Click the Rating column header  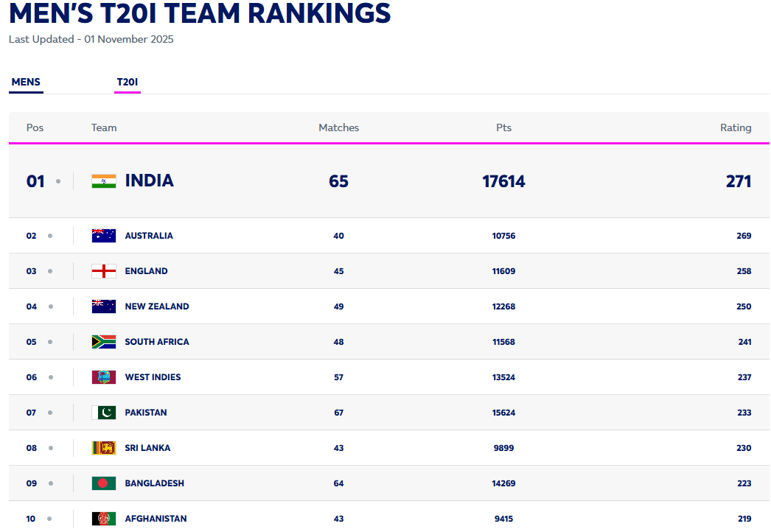click(x=736, y=127)
